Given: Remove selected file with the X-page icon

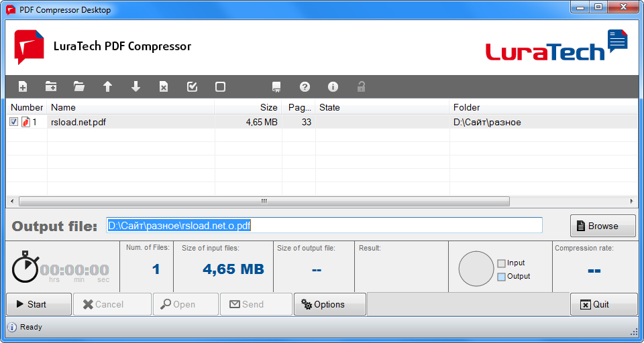Looking at the screenshot, I should tap(164, 86).
